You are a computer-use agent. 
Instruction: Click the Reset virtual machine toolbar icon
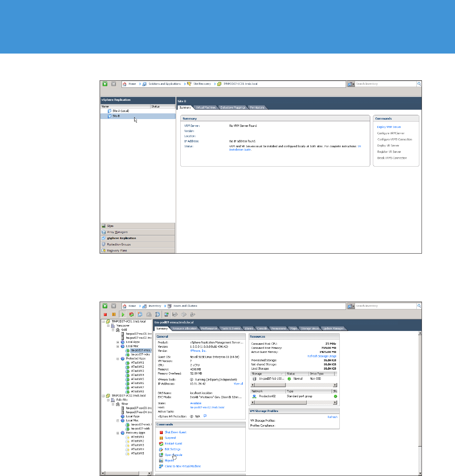(131, 315)
